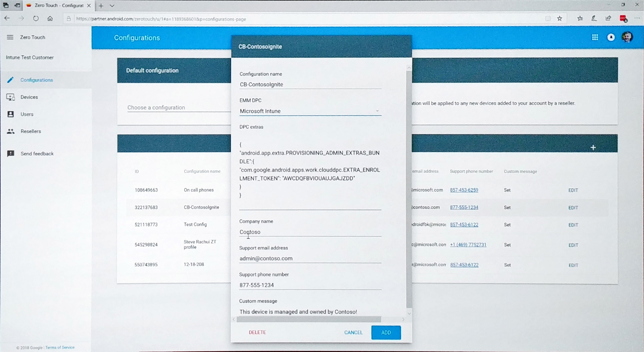This screenshot has width=644, height=352.
Task: Open browser settings and more menu
Action: point(637,18)
